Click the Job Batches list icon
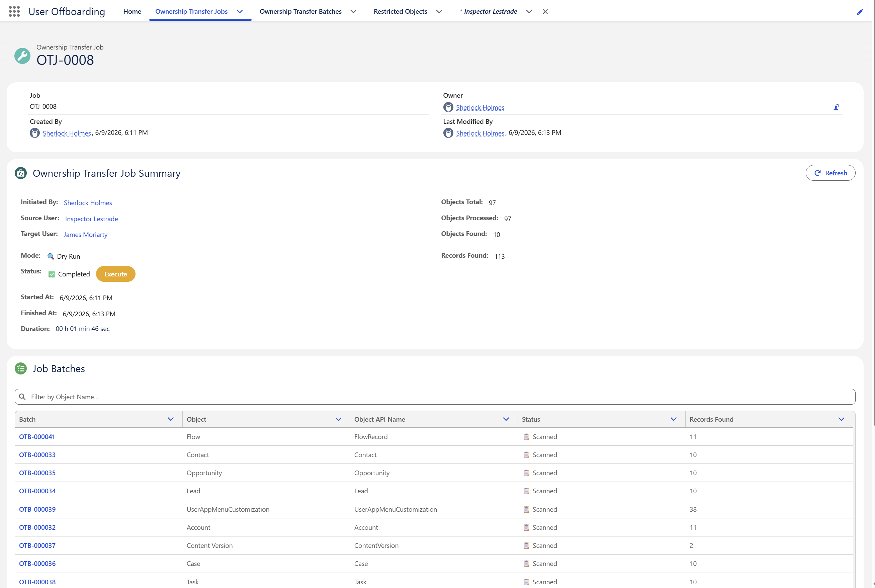 coord(21,368)
